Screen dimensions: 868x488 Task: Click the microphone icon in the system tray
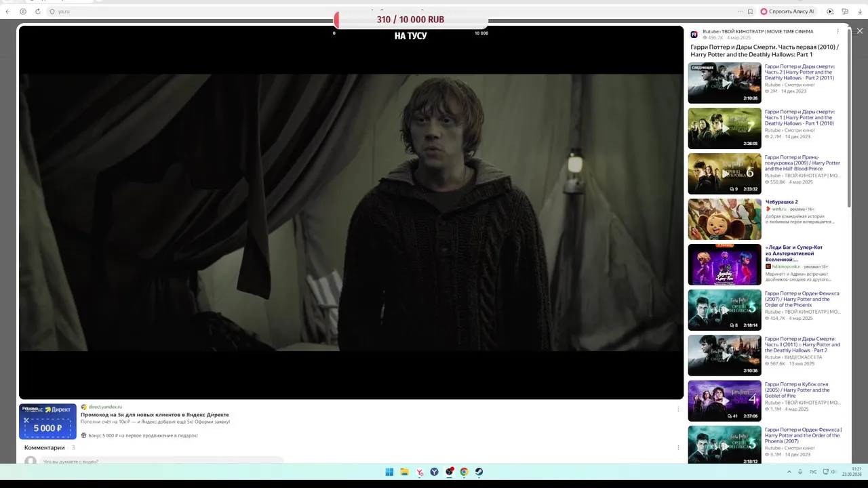coord(800,472)
